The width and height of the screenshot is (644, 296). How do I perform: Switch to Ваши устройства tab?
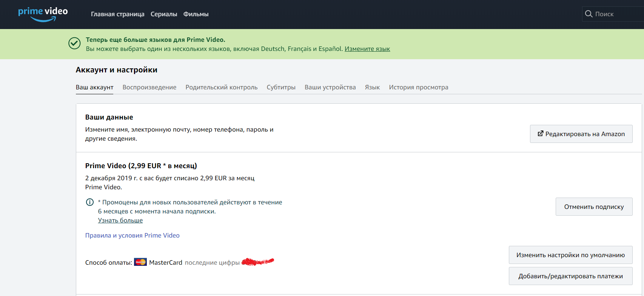click(x=330, y=87)
